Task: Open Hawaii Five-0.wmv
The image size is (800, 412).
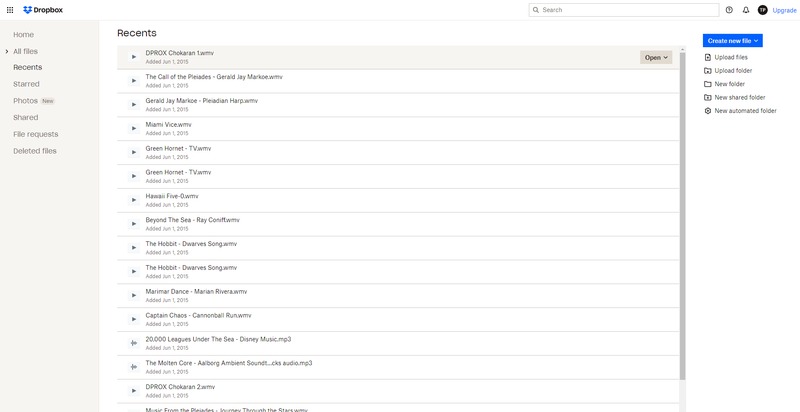Action: pos(172,196)
